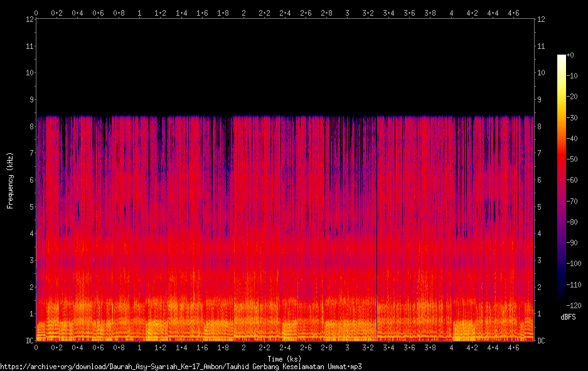Click the "0" tick label on the top time axis
This screenshot has height=371, width=588.
tap(36, 13)
